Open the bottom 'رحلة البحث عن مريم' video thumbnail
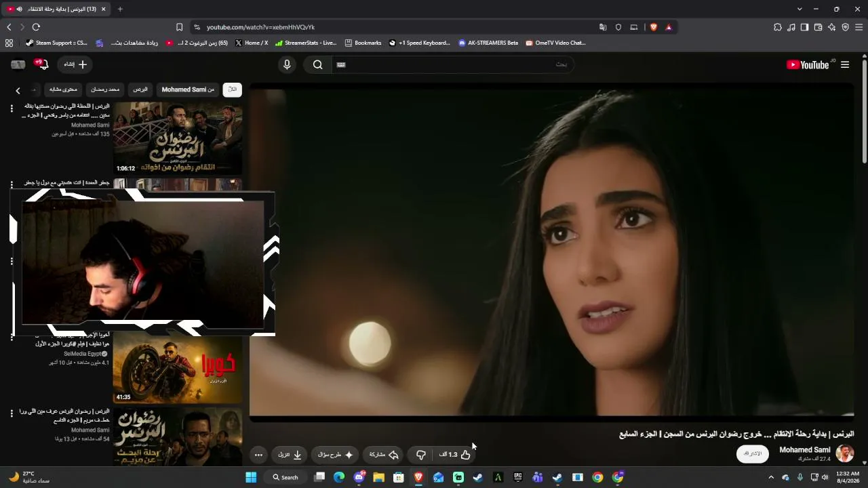The width and height of the screenshot is (868, 488). [178, 436]
